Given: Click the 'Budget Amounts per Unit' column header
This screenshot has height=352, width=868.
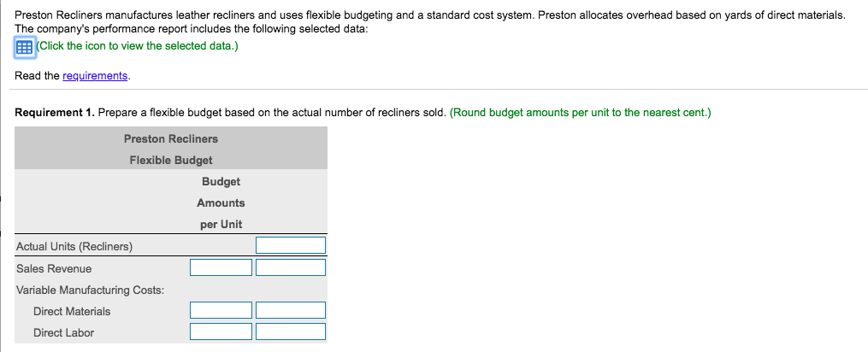Looking at the screenshot, I should point(221,203).
